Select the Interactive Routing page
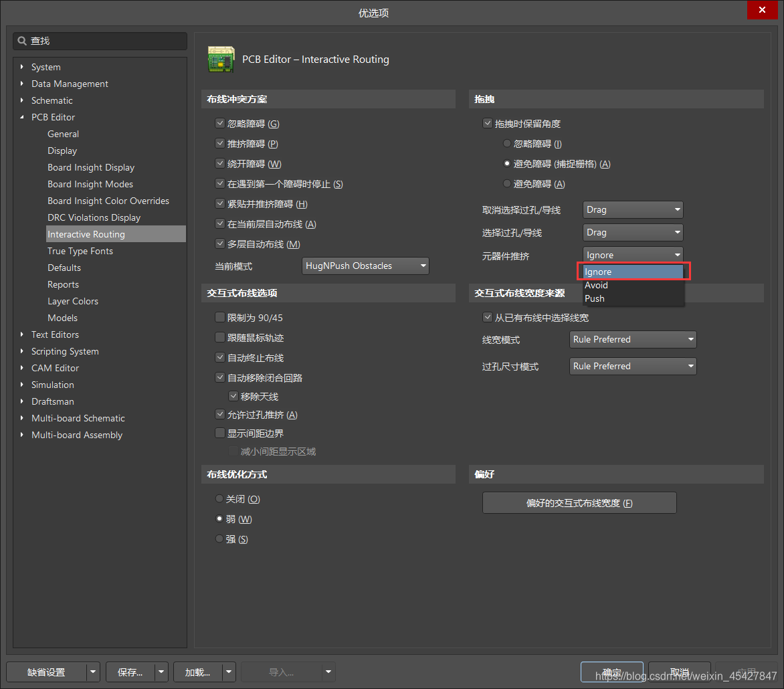Screen dimensions: 784x689 click(116, 234)
